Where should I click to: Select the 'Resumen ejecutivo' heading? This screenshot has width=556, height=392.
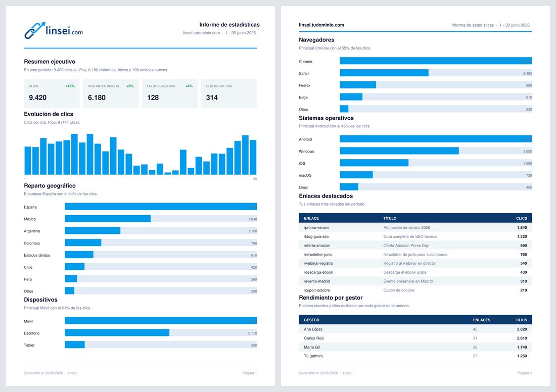pos(50,61)
